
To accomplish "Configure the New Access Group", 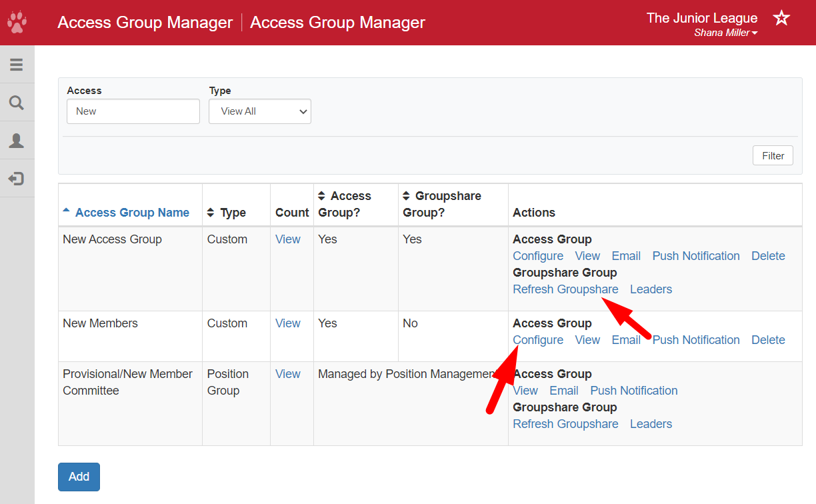I will coord(538,256).
